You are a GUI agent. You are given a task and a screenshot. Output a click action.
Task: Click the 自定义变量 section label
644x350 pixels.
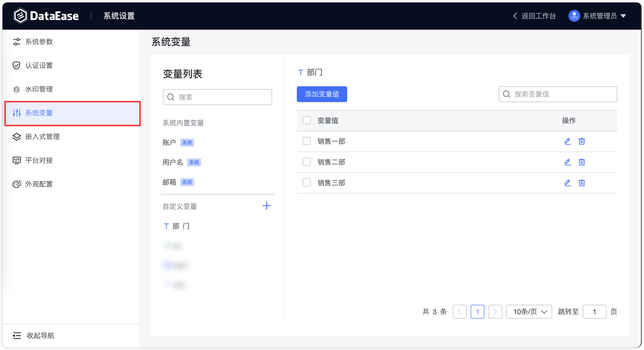pyautogui.click(x=180, y=206)
